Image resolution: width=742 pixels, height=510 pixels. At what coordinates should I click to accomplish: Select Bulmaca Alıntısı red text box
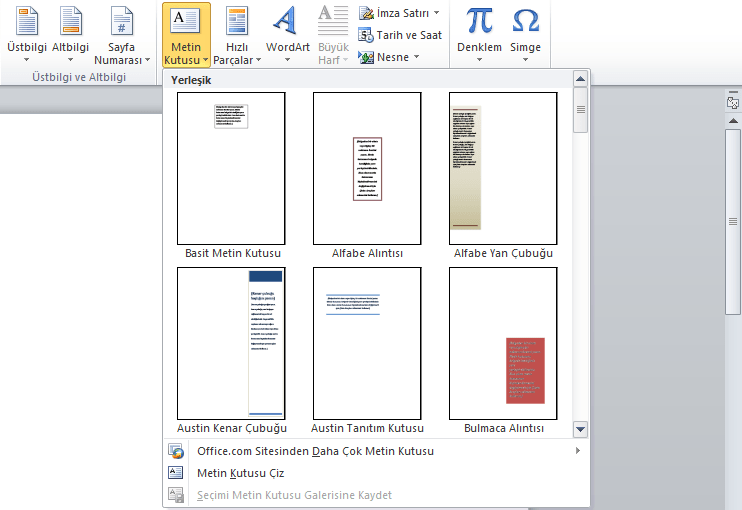pos(503,343)
